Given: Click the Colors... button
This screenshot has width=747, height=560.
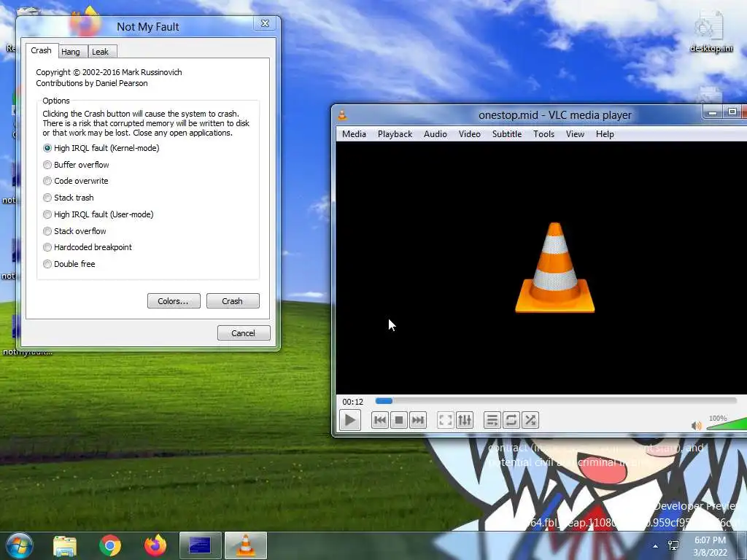Looking at the screenshot, I should point(174,301).
